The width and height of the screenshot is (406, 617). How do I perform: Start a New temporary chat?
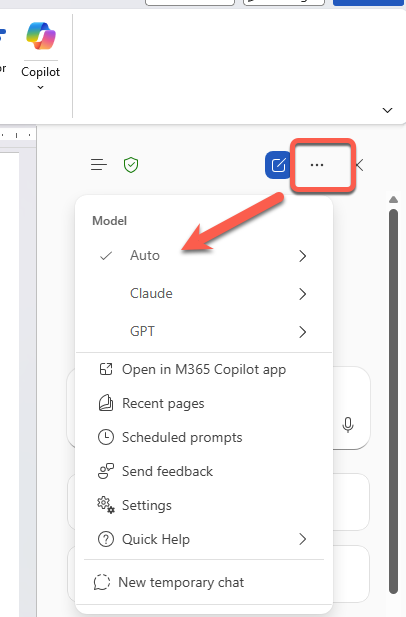(x=203, y=582)
